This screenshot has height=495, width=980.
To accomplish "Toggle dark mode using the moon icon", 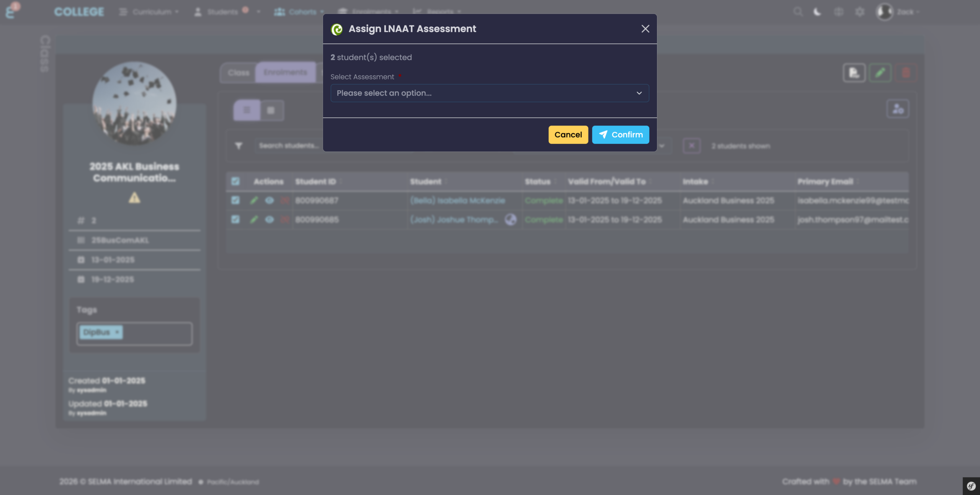I will point(817,11).
